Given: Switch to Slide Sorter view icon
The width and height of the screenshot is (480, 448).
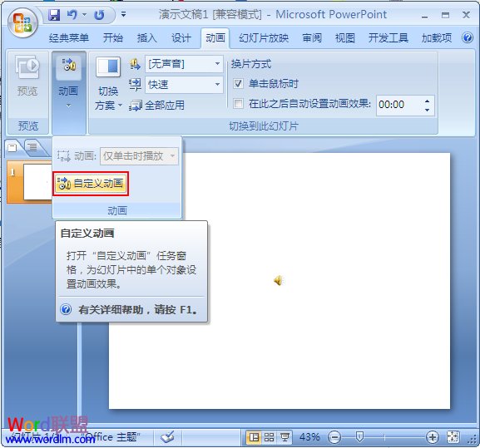Looking at the screenshot, I should (x=269, y=437).
